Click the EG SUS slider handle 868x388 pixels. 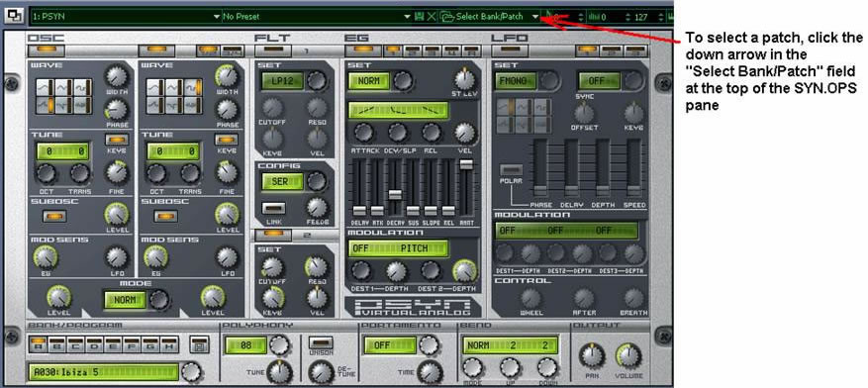pyautogui.click(x=413, y=210)
